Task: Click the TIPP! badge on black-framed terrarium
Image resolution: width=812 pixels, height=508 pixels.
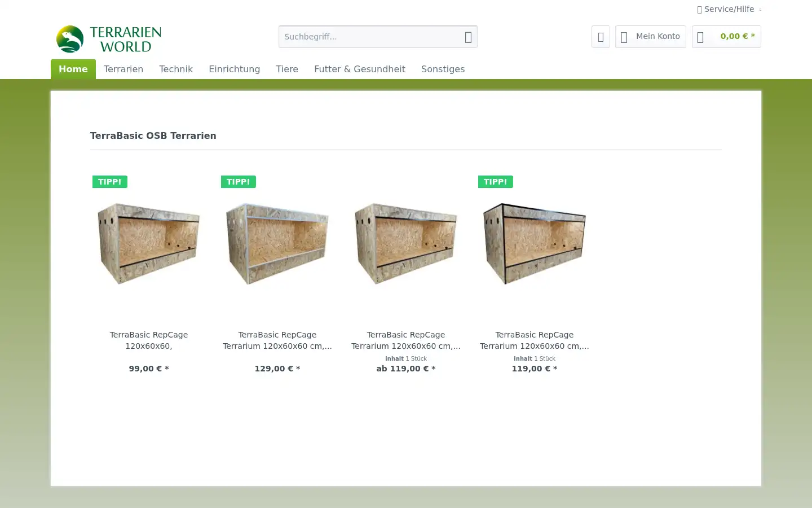Action: tap(496, 182)
